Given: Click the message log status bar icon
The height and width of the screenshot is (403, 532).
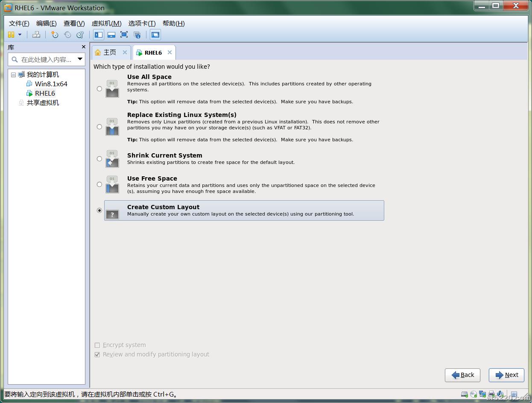Looking at the screenshot, I should coord(514,394).
